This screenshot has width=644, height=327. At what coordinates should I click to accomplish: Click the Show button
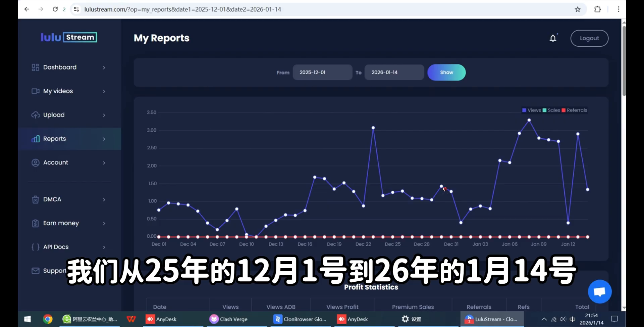click(x=446, y=73)
